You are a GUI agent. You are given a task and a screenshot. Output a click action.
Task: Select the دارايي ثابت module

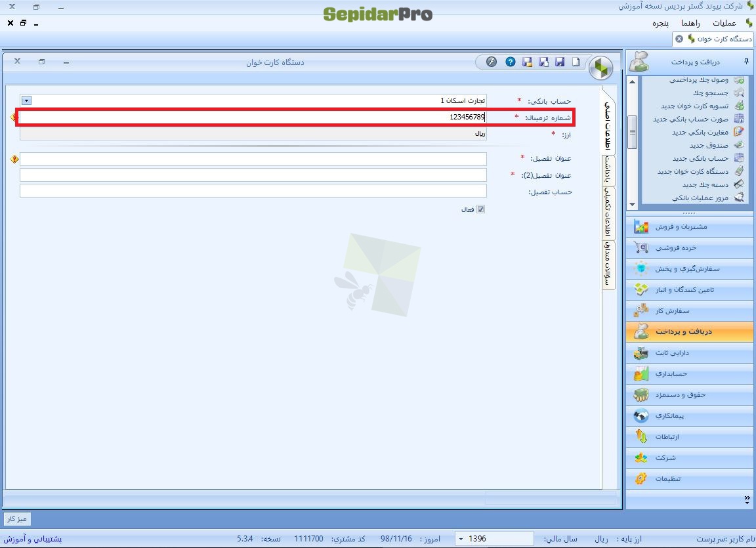pyautogui.click(x=690, y=353)
